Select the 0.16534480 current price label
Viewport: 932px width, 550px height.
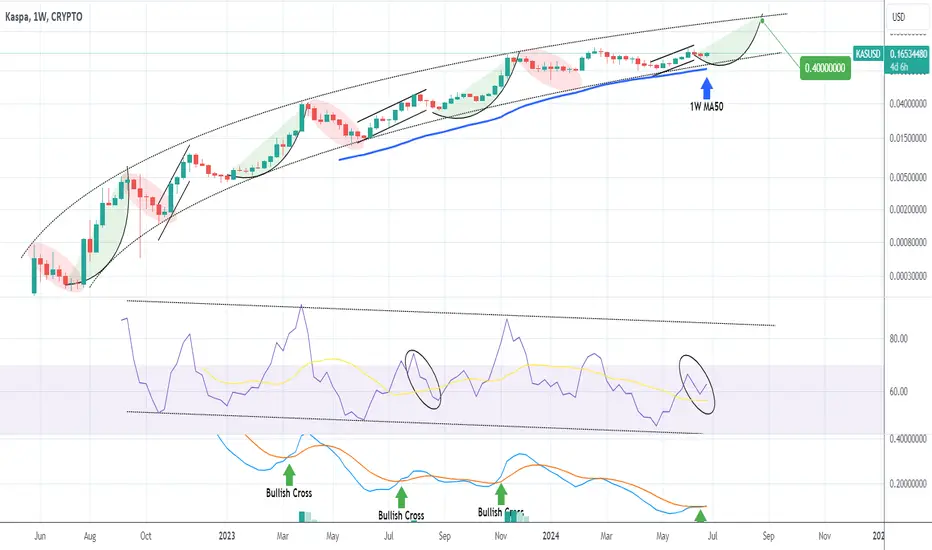[x=908, y=54]
